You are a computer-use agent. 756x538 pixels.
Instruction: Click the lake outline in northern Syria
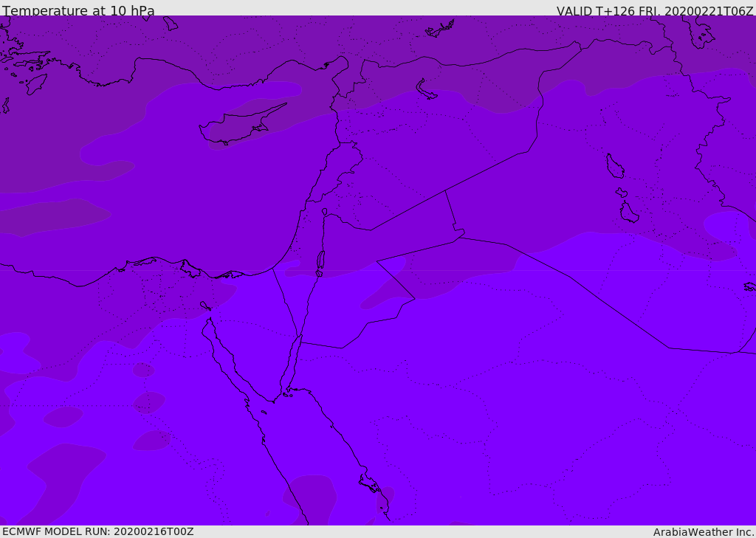coord(427,90)
